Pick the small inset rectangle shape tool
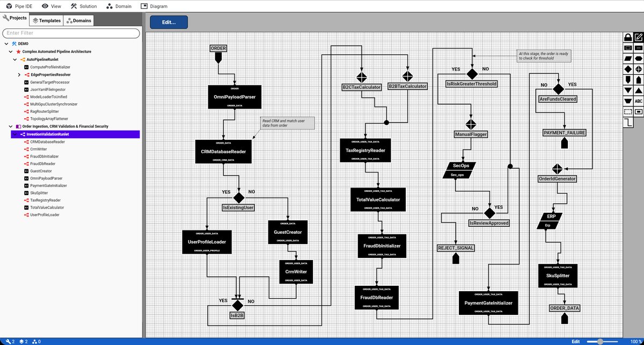644x345 pixels. click(x=639, y=112)
